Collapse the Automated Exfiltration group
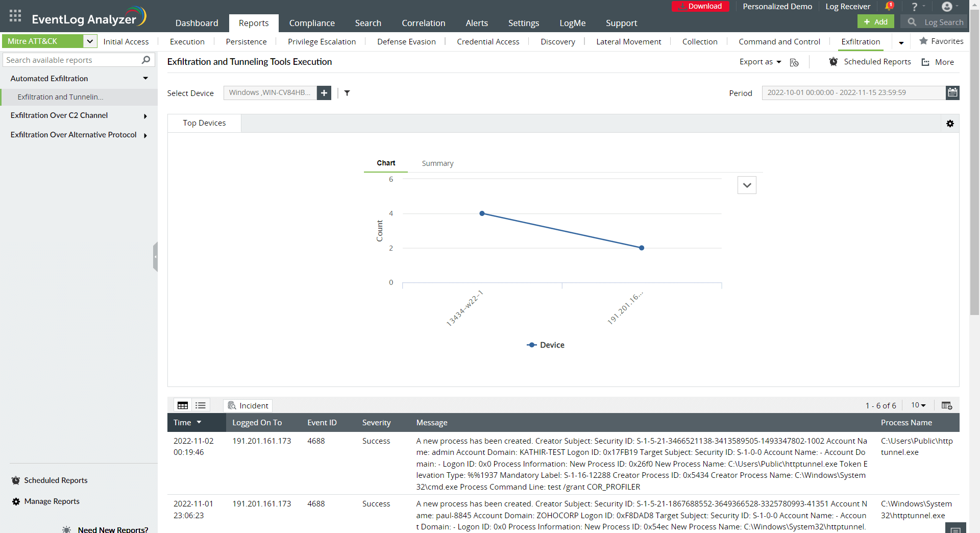 point(145,78)
